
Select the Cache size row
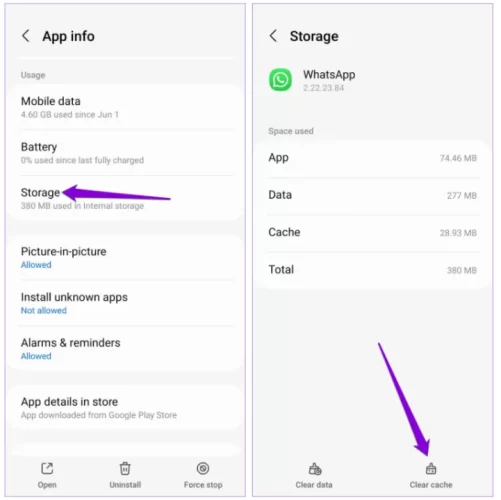point(373,232)
